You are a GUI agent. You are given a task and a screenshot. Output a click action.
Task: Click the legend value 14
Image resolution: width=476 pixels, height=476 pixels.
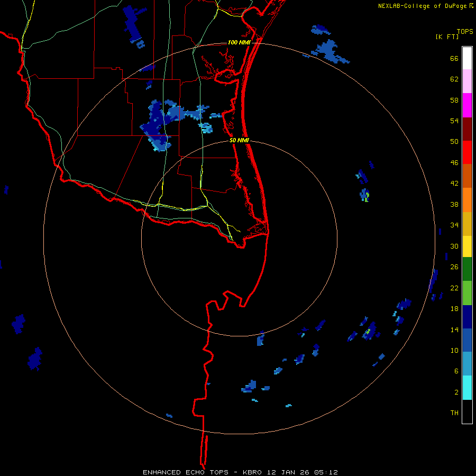(x=454, y=329)
